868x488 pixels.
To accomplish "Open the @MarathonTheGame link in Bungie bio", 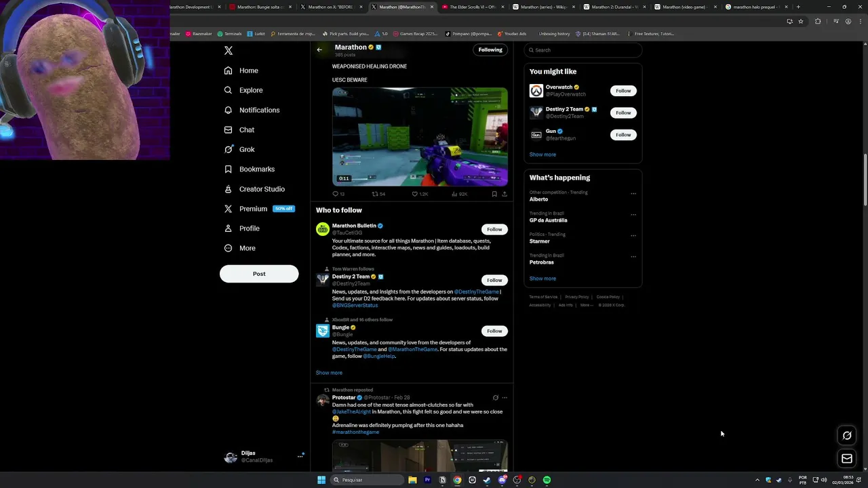I will 413,349.
